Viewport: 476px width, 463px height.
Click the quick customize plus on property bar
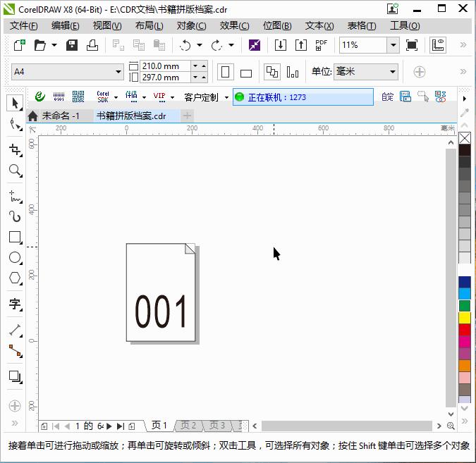coord(419,72)
